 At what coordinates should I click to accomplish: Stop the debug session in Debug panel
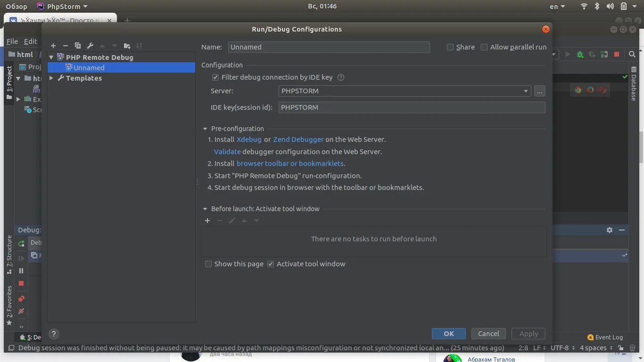tap(21, 283)
